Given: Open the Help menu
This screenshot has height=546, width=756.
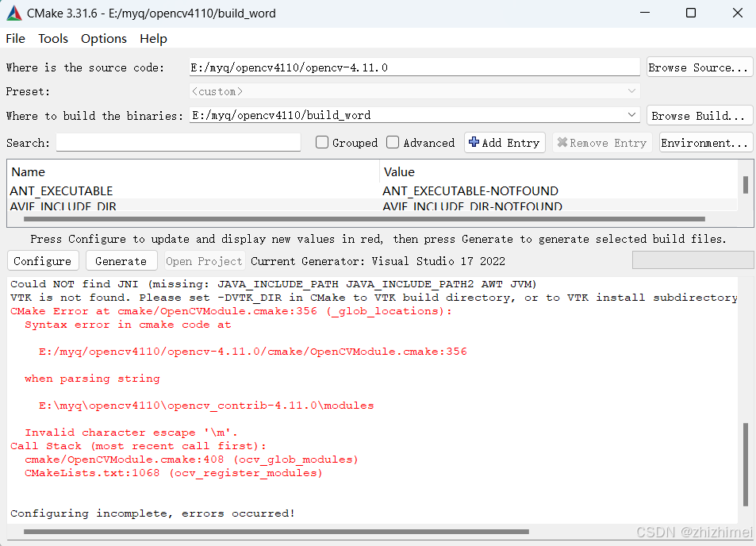Looking at the screenshot, I should point(153,39).
